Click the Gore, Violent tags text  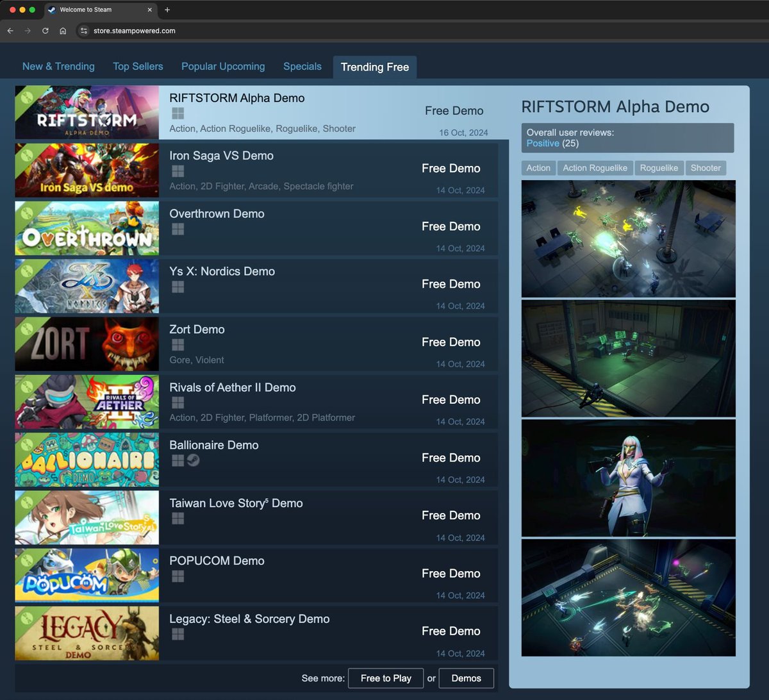pyautogui.click(x=197, y=360)
